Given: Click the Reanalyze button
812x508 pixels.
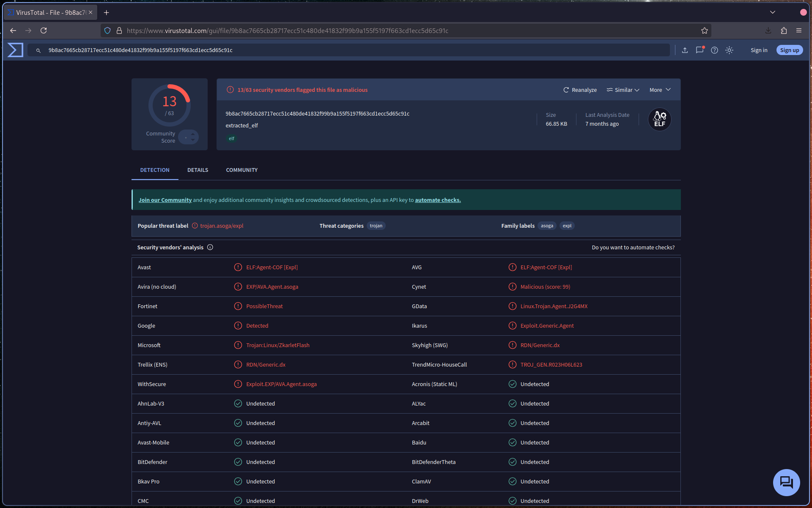Looking at the screenshot, I should coord(580,90).
